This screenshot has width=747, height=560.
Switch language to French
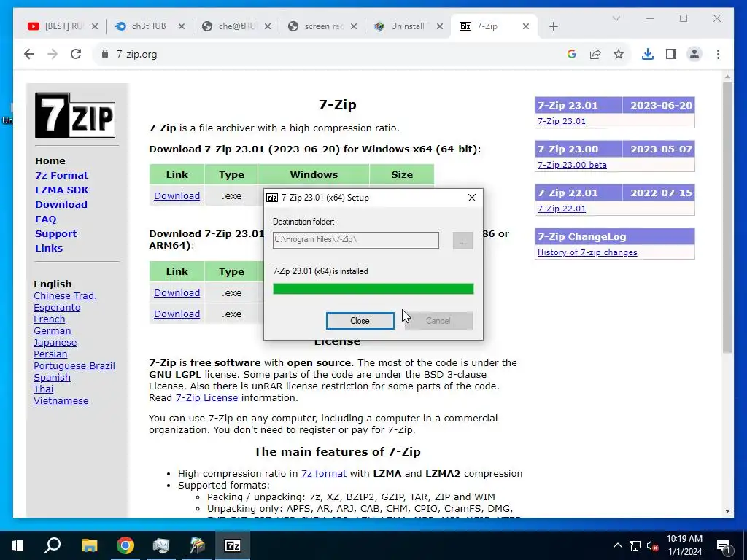[49, 319]
